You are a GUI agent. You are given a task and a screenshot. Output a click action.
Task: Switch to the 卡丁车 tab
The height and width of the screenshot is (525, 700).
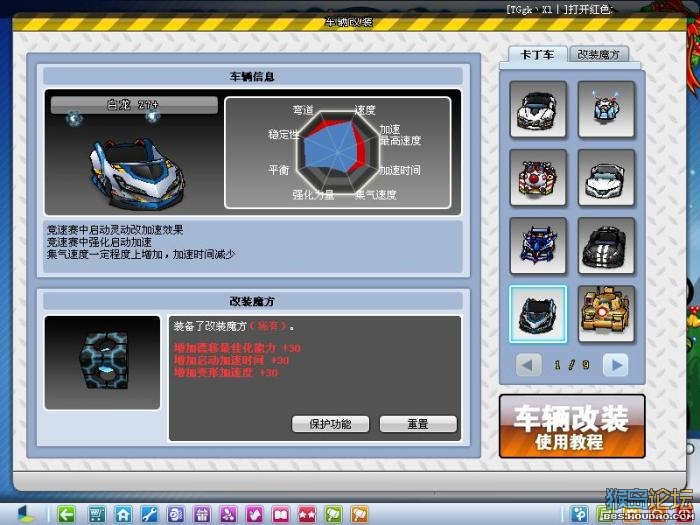[x=538, y=55]
